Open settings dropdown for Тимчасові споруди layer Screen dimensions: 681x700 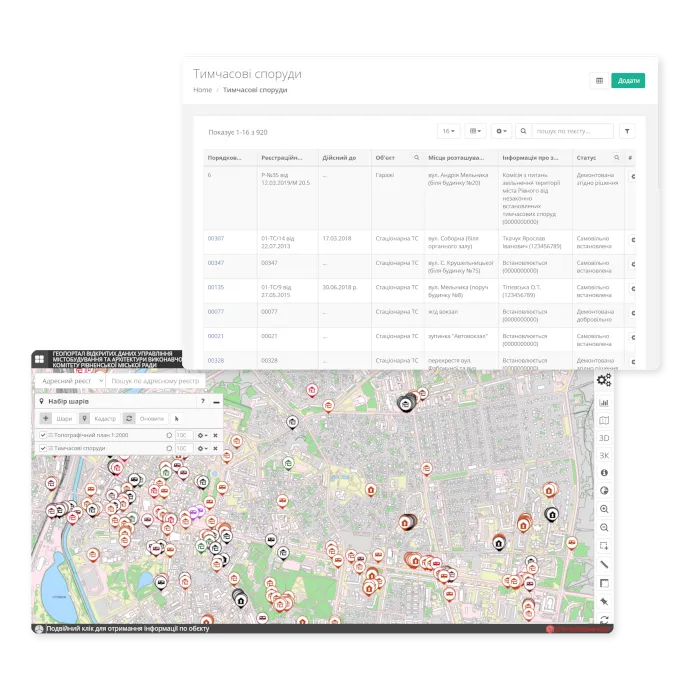click(202, 448)
